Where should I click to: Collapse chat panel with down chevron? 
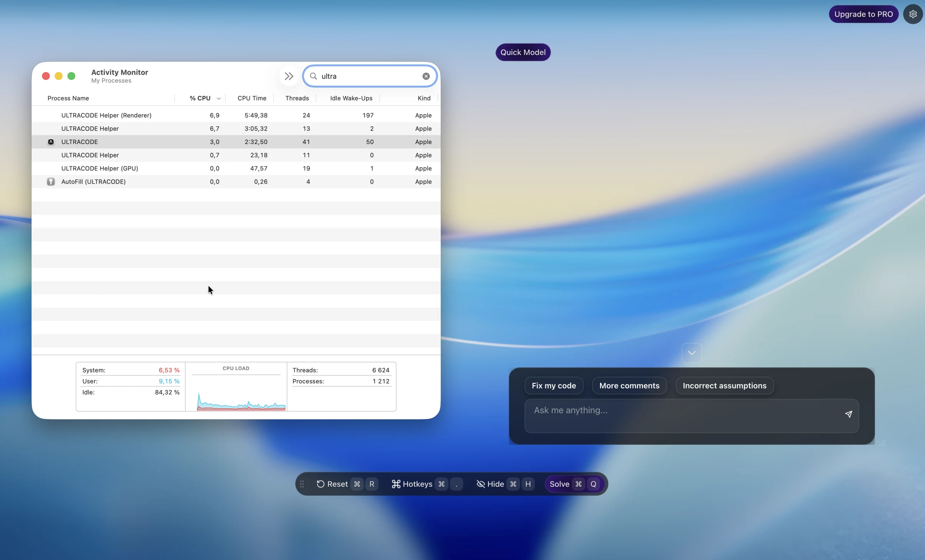coord(691,353)
